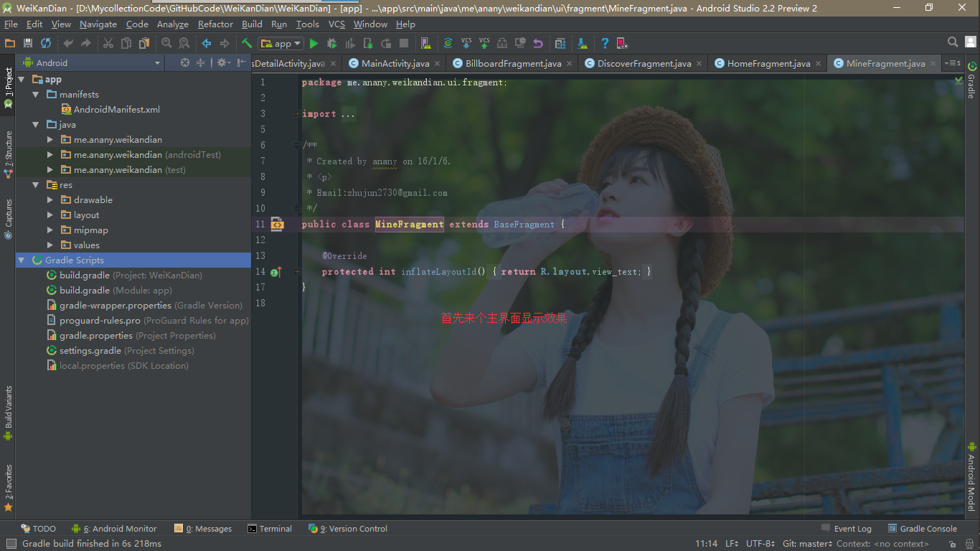Open the Gradle Console
Image resolution: width=980 pixels, height=551 pixels.
(923, 529)
